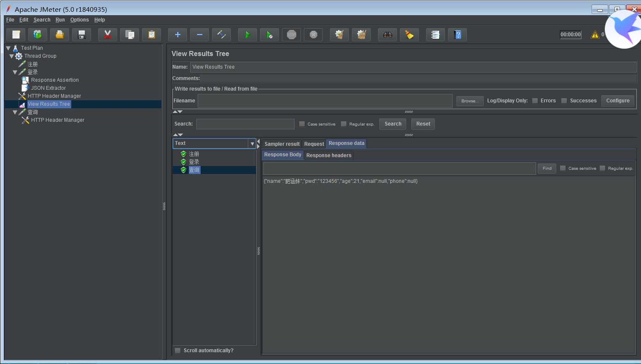Collapse all nodes with the minus icon
Screen dimensions: 641x364
coord(200,35)
